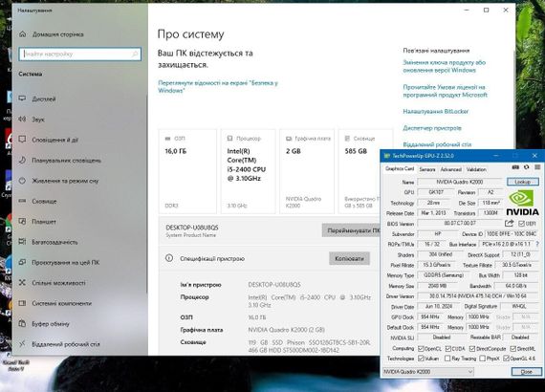Click the NVIDIA logo in GPU-Z

click(x=522, y=203)
